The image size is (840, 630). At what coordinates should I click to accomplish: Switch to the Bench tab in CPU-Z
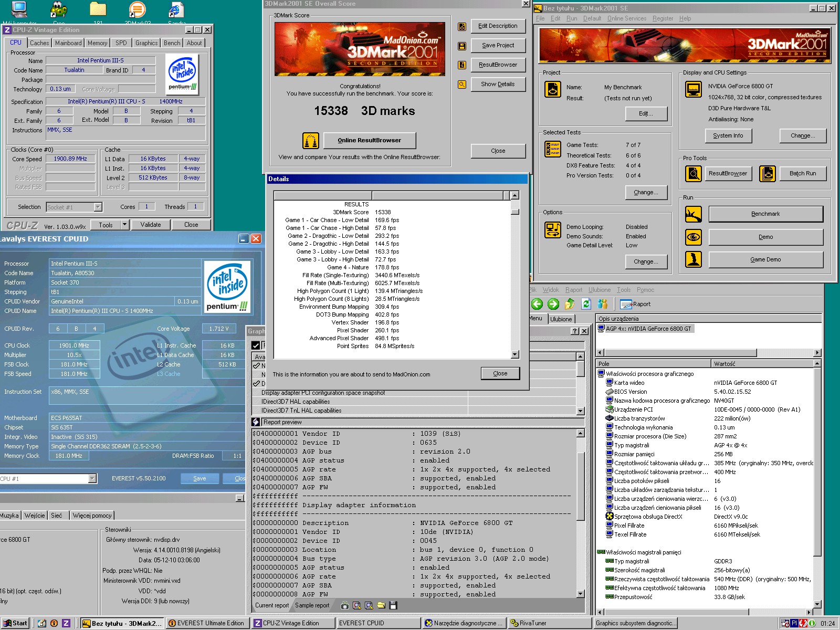point(172,43)
